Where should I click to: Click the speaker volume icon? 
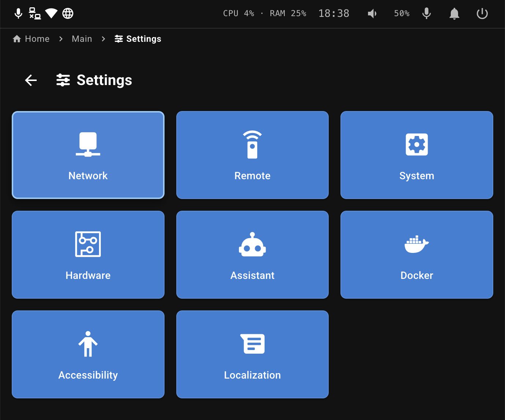coord(372,14)
